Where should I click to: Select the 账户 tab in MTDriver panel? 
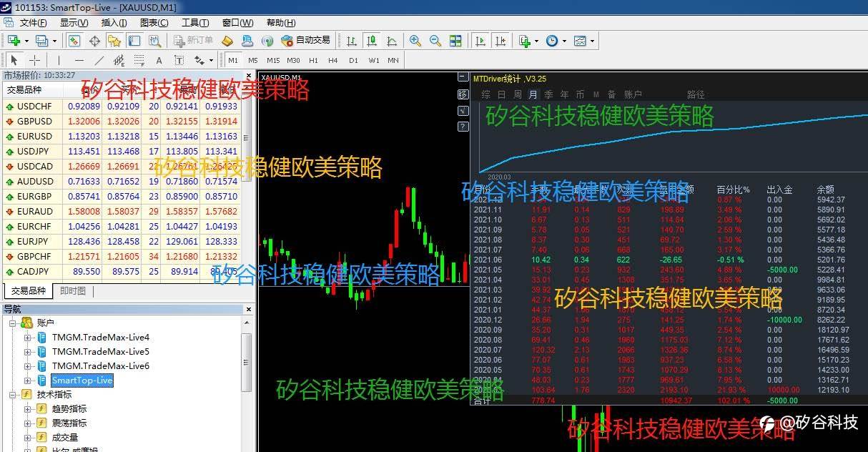coord(633,94)
